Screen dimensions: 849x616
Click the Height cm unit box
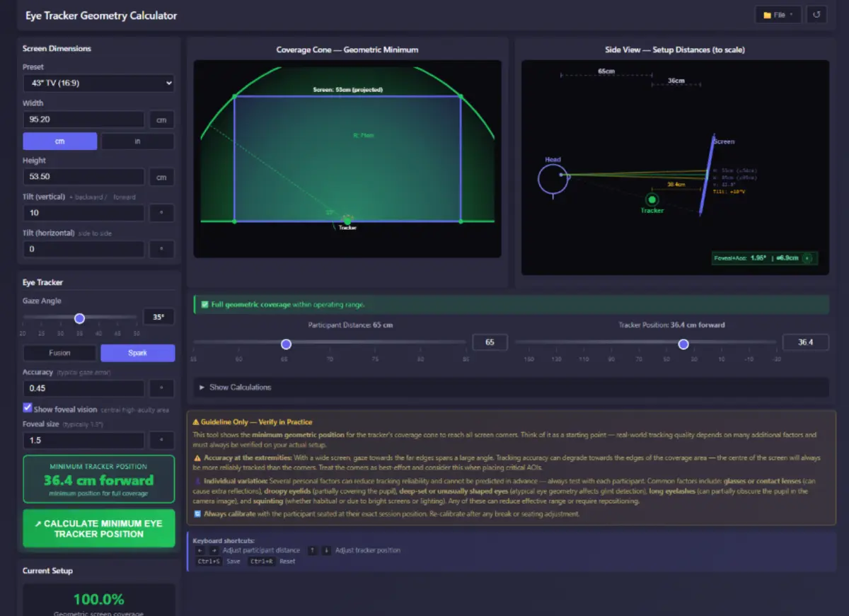click(x=161, y=177)
